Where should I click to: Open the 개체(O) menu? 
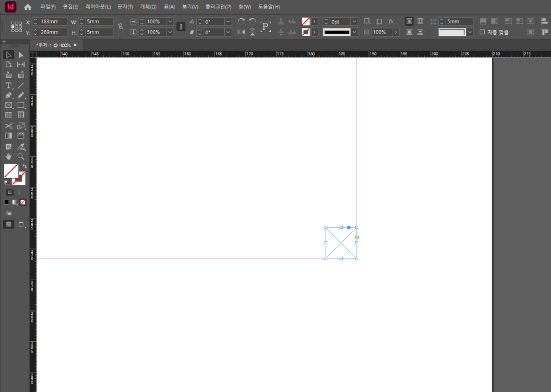click(x=148, y=7)
